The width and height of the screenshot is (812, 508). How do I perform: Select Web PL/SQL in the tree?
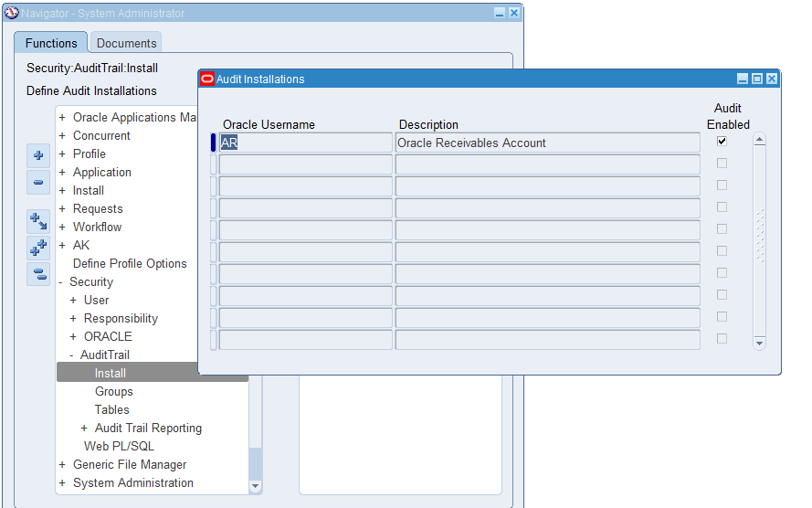click(x=119, y=447)
